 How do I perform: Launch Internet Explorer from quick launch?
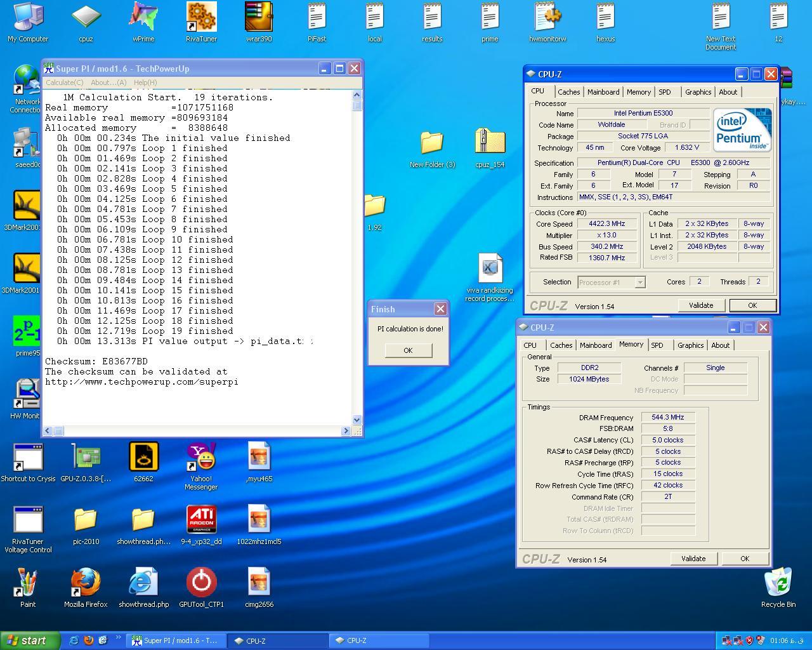click(x=74, y=640)
